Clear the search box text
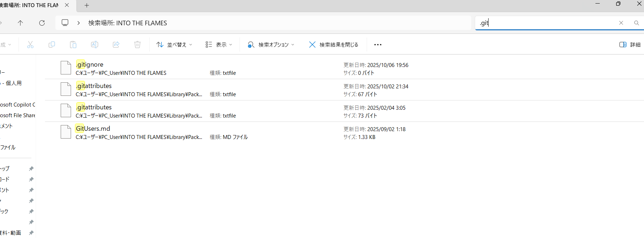The width and height of the screenshot is (644, 238). point(621,23)
